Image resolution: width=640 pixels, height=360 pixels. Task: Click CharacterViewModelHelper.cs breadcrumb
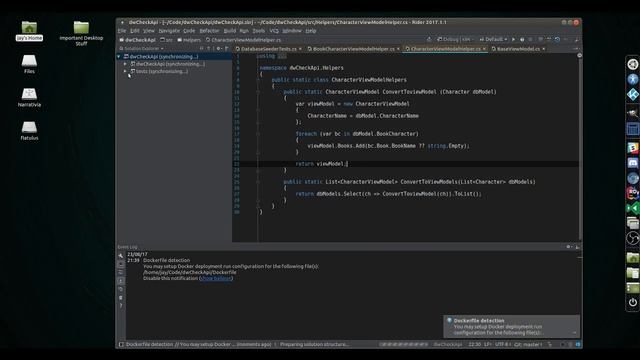[x=243, y=40]
